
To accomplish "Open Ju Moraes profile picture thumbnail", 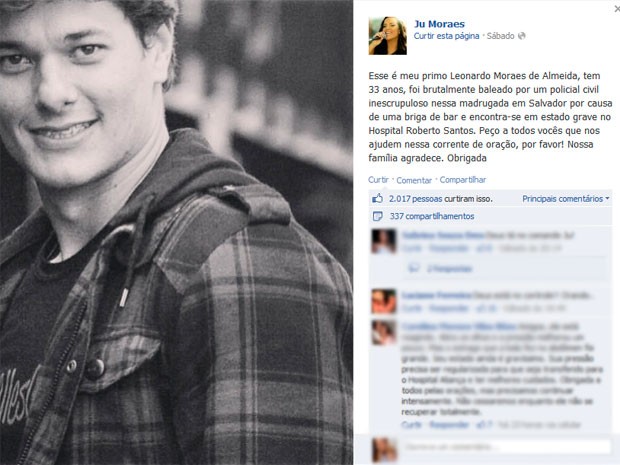I will pyautogui.click(x=388, y=36).
